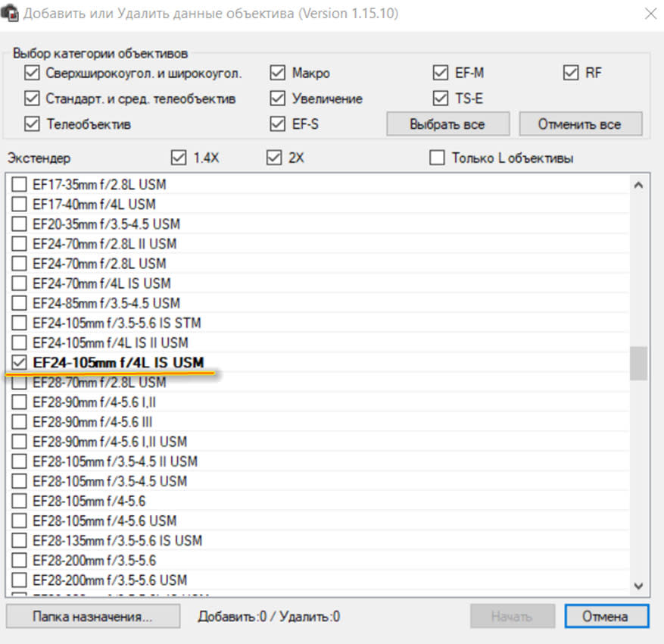Image resolution: width=664 pixels, height=644 pixels.
Task: Toggle the Увеличение category checkbox
Action: [277, 98]
